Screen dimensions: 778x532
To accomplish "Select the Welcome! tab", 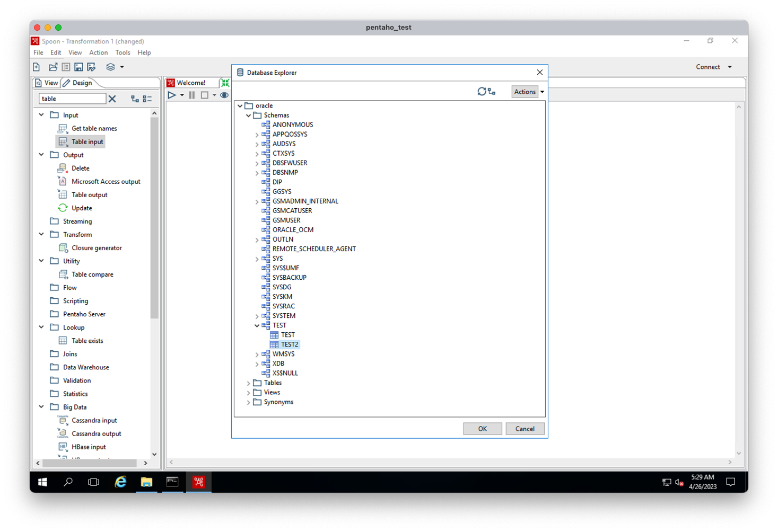I will tap(191, 83).
